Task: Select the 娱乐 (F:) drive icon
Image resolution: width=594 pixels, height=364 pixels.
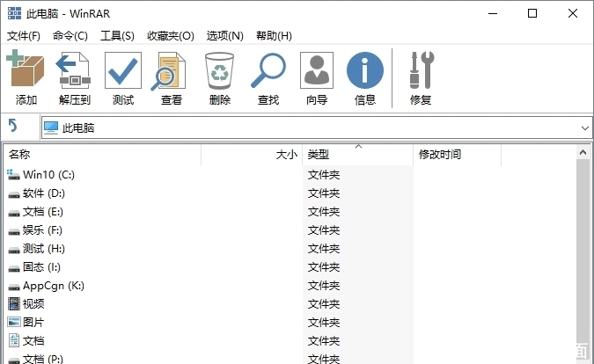Action: tap(14, 231)
